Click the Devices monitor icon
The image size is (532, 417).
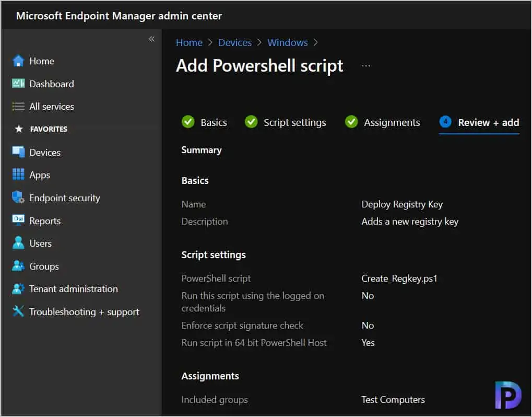tap(18, 152)
